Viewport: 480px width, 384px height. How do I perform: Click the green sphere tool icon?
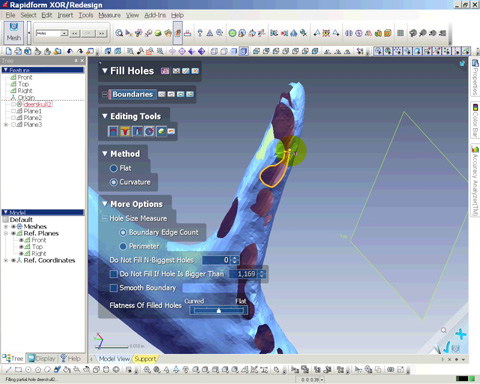(x=158, y=33)
